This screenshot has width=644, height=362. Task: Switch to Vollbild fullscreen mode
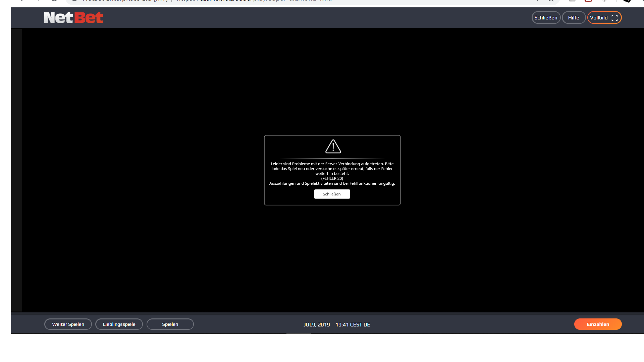click(x=604, y=18)
